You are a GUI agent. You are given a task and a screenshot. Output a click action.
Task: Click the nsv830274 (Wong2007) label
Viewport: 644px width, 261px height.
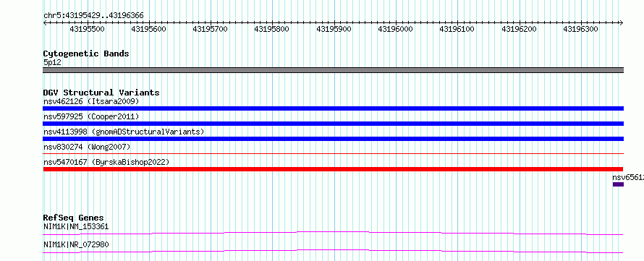(x=87, y=147)
